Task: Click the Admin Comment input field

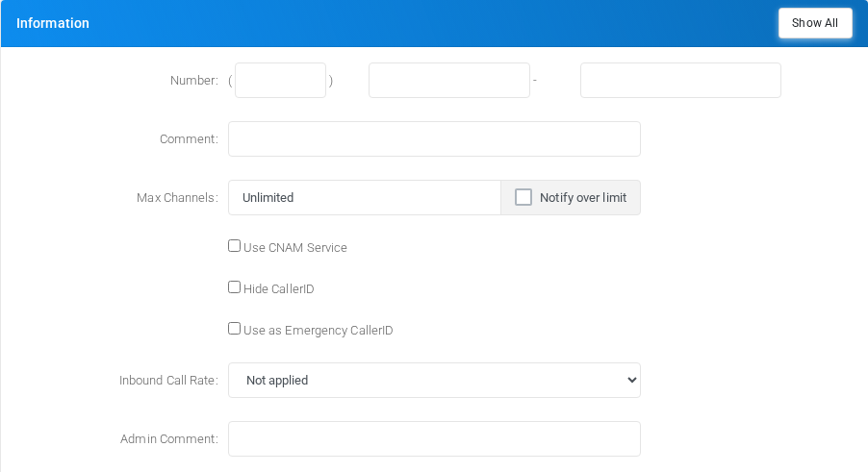Action: click(434, 439)
